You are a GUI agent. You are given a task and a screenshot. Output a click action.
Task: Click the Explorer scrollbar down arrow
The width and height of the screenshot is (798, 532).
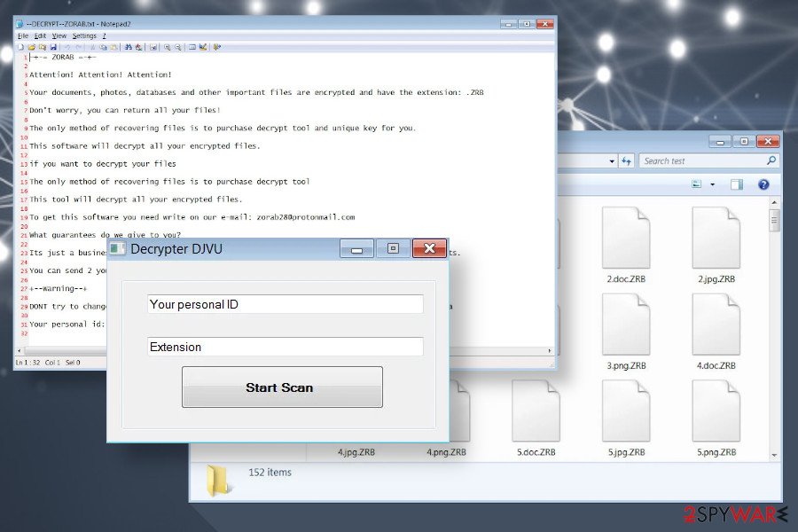coord(774,455)
